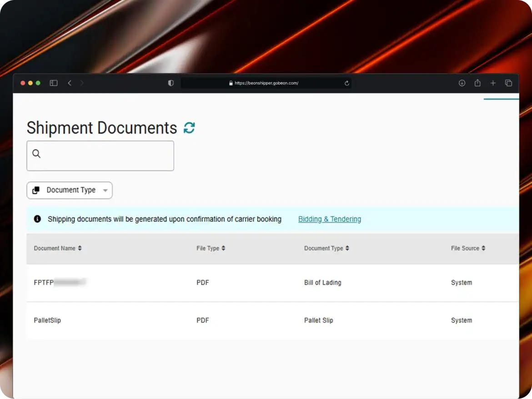Sort by File Source column arrows

[483, 248]
